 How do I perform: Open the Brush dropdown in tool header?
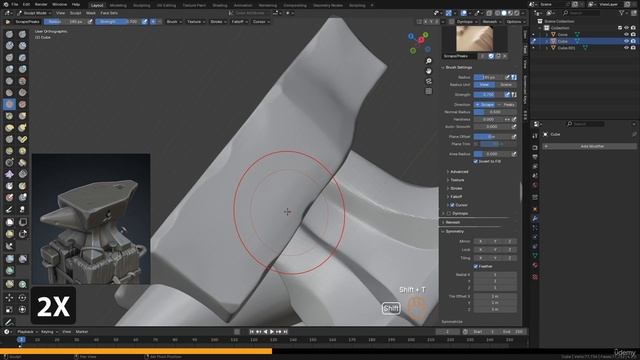tap(174, 22)
